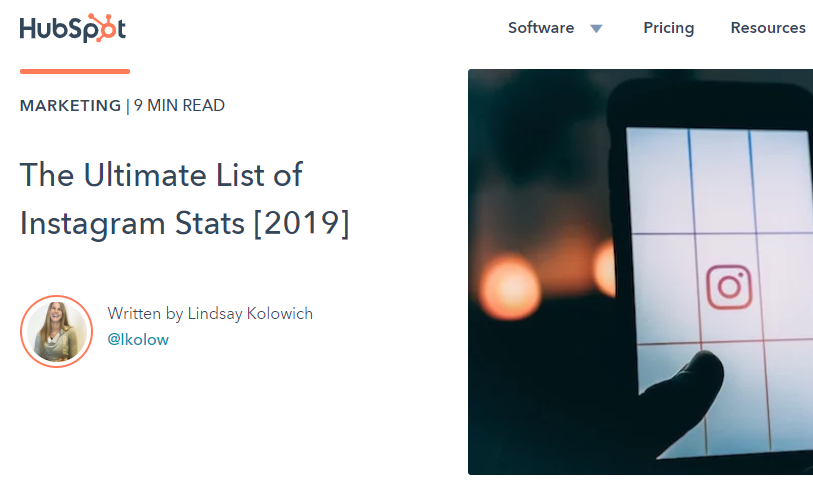Open the @lkolow Twitter handle link
This screenshot has width=813, height=492.
click(138, 340)
